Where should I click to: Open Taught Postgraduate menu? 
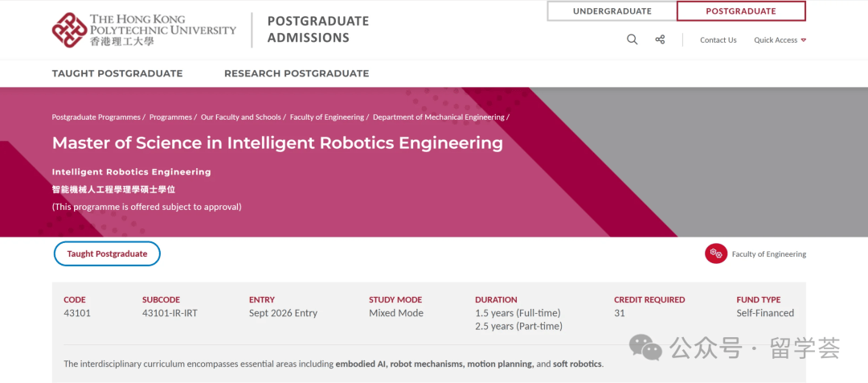click(x=117, y=73)
